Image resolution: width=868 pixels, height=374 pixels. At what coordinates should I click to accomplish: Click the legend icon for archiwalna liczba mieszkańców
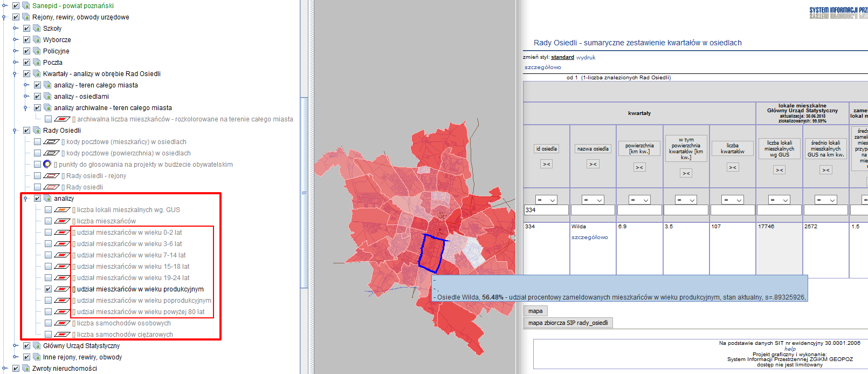click(62, 119)
